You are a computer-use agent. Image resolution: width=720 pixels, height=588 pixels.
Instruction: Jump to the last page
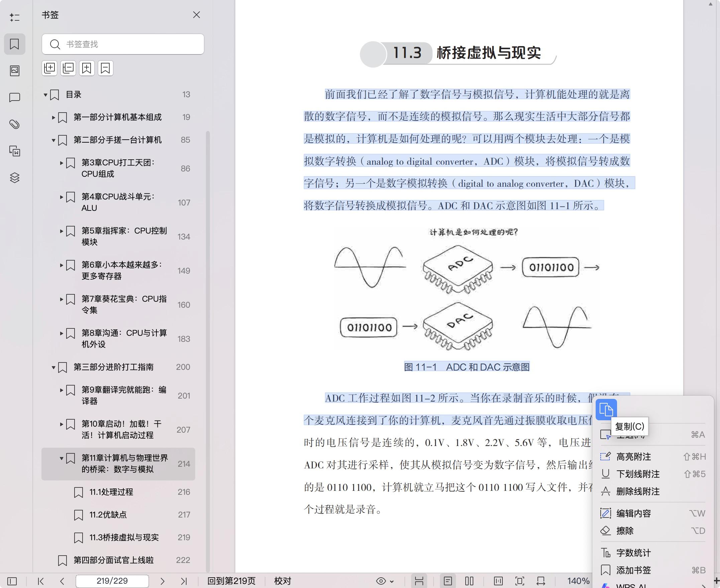point(184,581)
